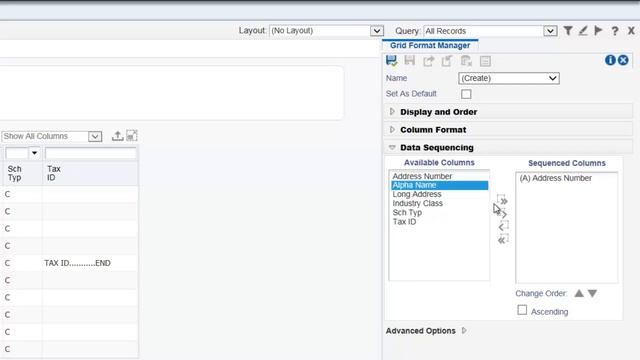Screen dimensions: 640x360
Task: Click the grayed save disk icon
Action: 409,61
